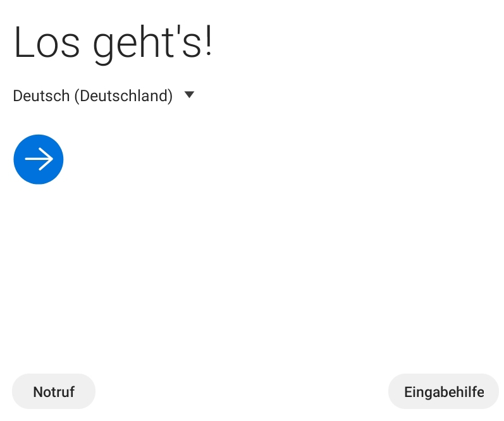This screenshot has height=421, width=504.
Task: Click the "Los geht's!" heading
Action: click(x=113, y=43)
